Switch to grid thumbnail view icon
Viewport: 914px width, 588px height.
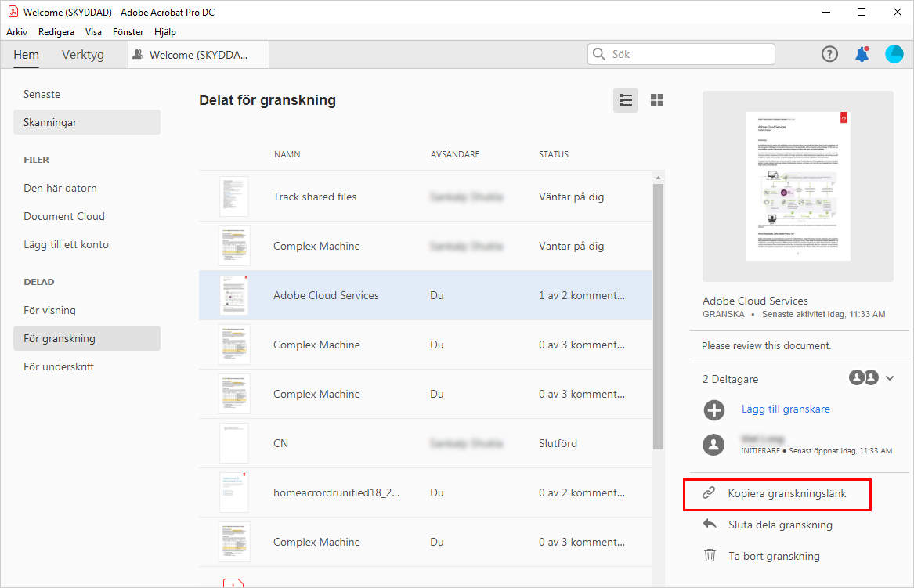pos(657,100)
